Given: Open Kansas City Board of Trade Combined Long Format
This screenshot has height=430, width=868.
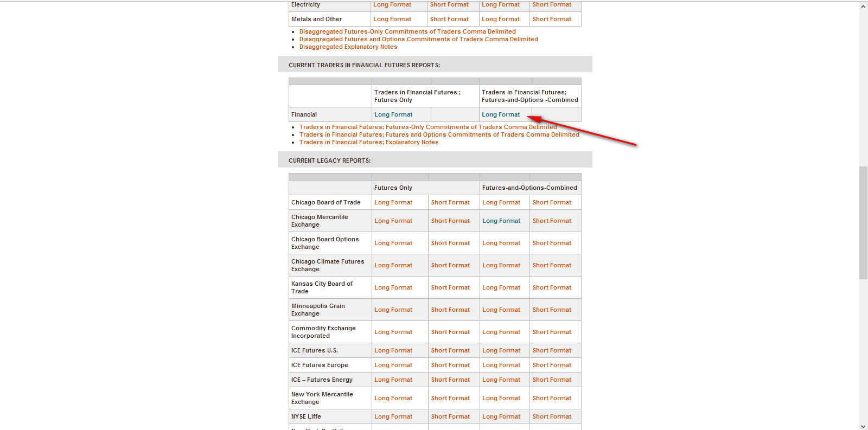Looking at the screenshot, I should point(501,287).
